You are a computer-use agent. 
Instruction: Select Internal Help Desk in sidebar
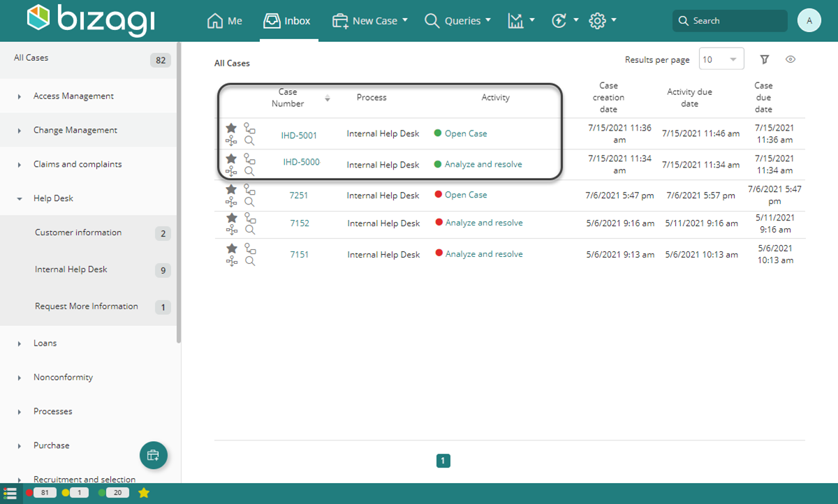tap(89, 269)
